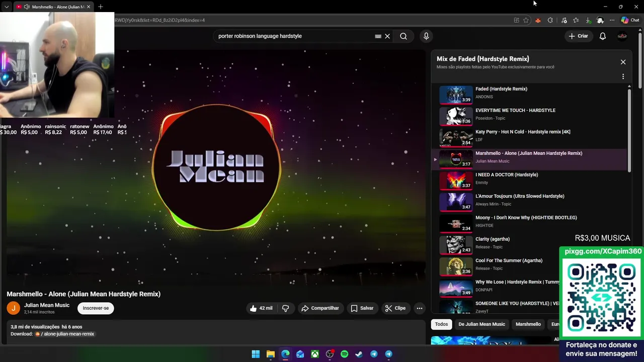Share the video via Compartilhar

(320, 308)
